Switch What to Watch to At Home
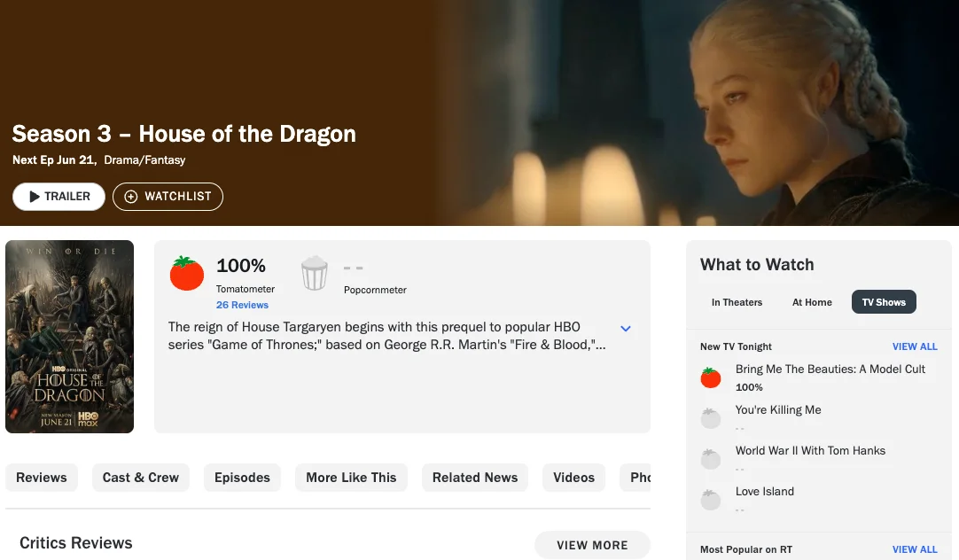 [812, 302]
